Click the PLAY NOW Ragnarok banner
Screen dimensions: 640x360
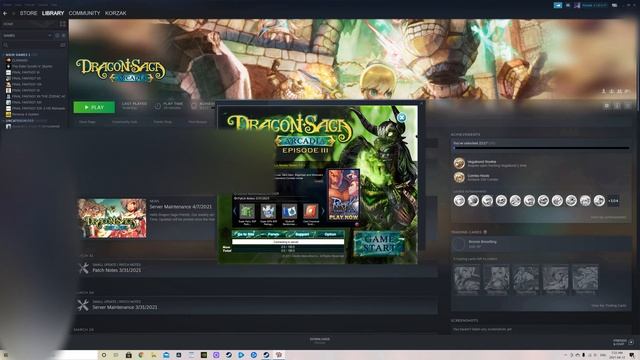click(x=343, y=196)
